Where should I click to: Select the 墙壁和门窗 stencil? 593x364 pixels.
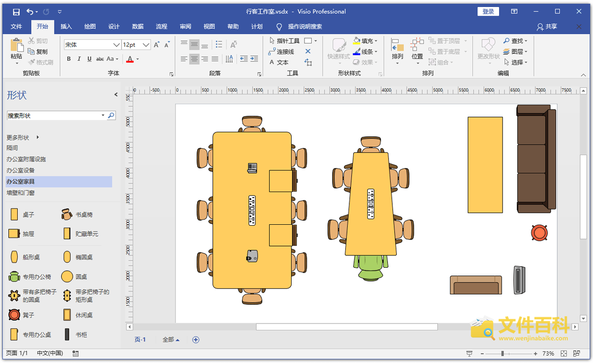[x=21, y=193]
